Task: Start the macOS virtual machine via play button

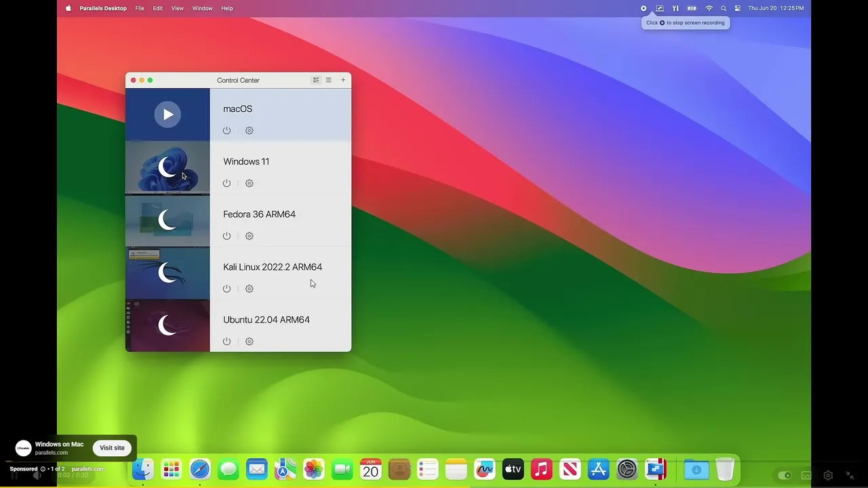Action: pos(167,115)
